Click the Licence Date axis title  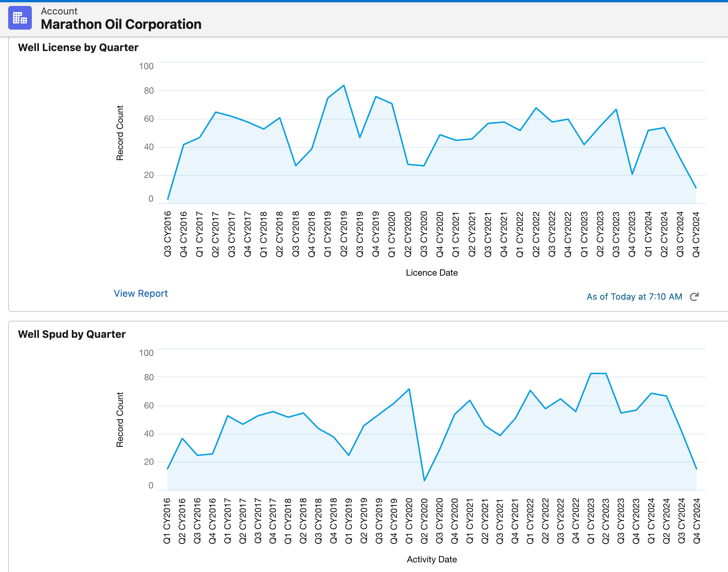[432, 272]
